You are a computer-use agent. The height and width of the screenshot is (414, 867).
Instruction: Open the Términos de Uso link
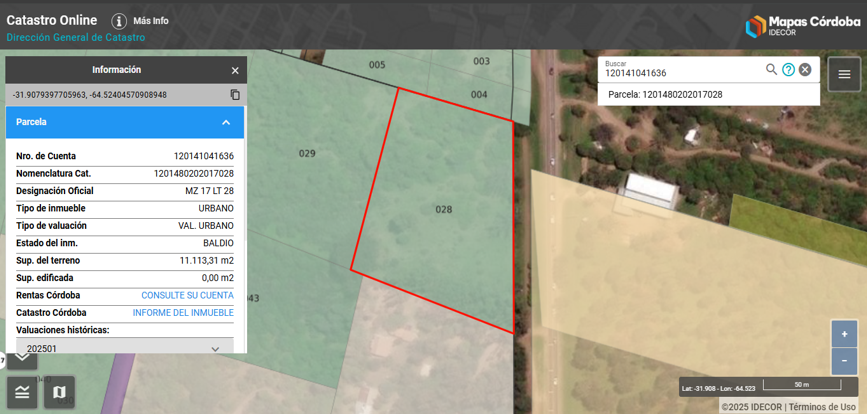[x=822, y=407]
